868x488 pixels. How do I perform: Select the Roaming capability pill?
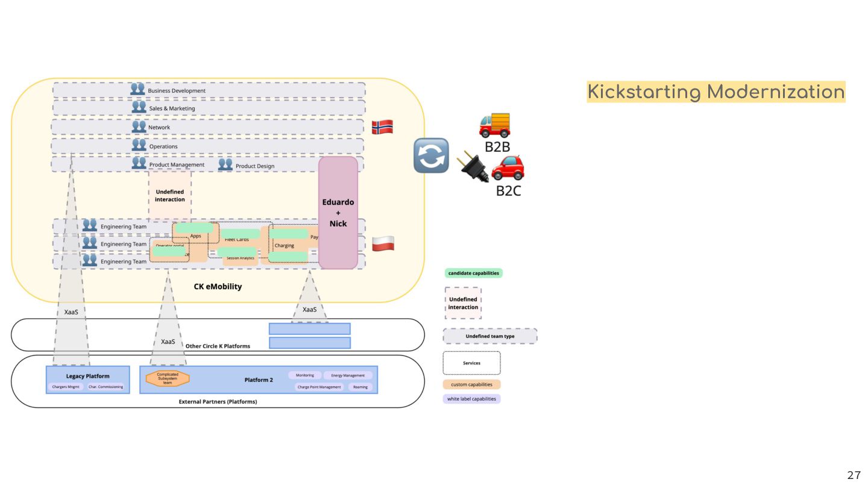pos(360,387)
